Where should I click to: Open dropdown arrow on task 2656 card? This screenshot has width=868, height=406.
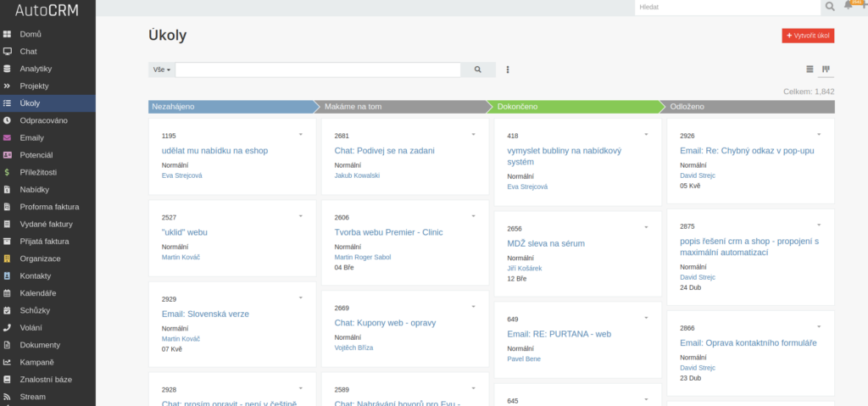click(646, 227)
